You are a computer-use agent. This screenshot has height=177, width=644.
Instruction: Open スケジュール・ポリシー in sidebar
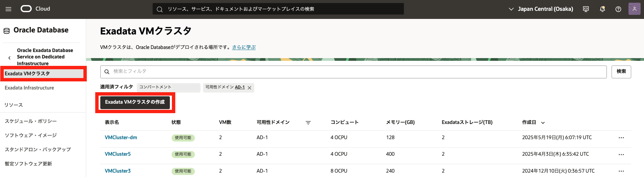pyautogui.click(x=31, y=121)
